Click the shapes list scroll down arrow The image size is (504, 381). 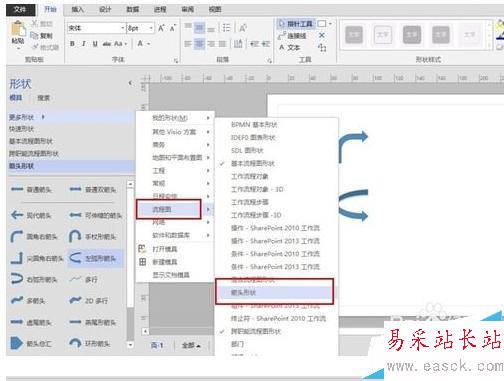tap(130, 345)
